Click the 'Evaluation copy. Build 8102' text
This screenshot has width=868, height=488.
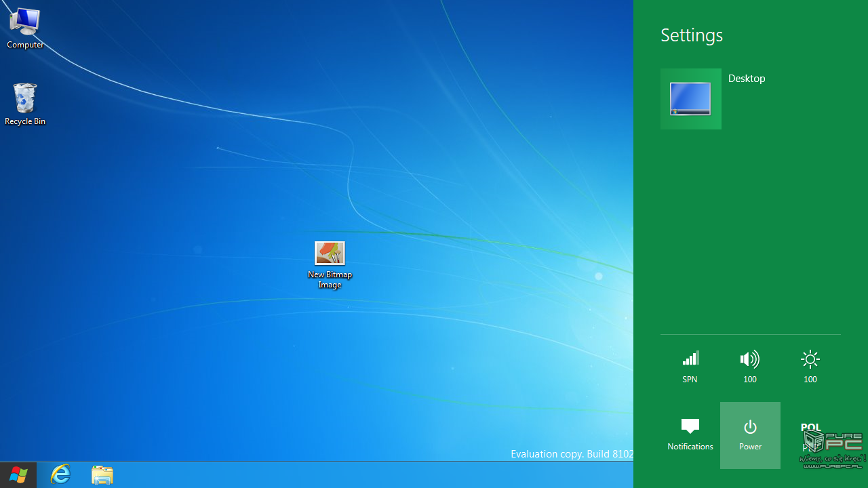pos(572,453)
